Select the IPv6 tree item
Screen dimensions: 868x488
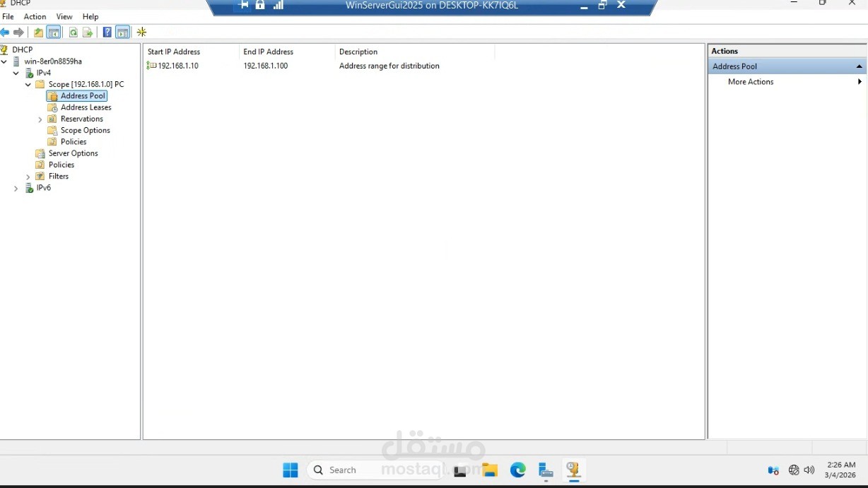(44, 188)
